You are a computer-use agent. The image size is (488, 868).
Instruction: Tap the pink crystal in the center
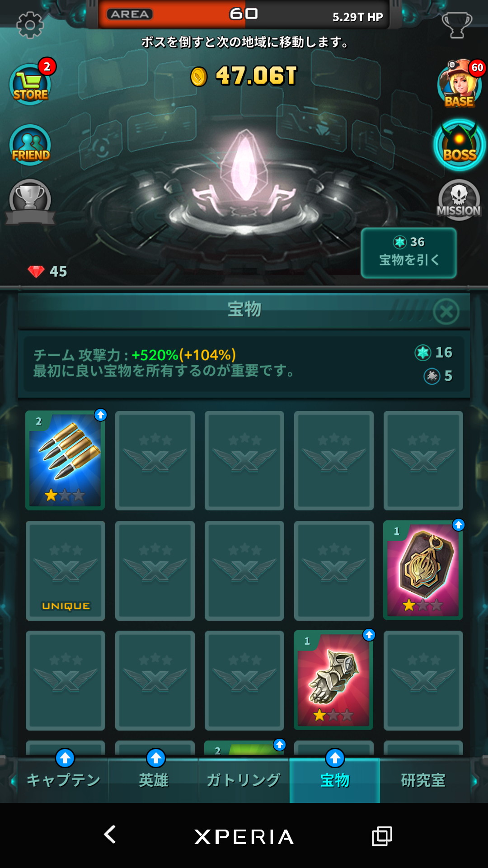point(244,167)
